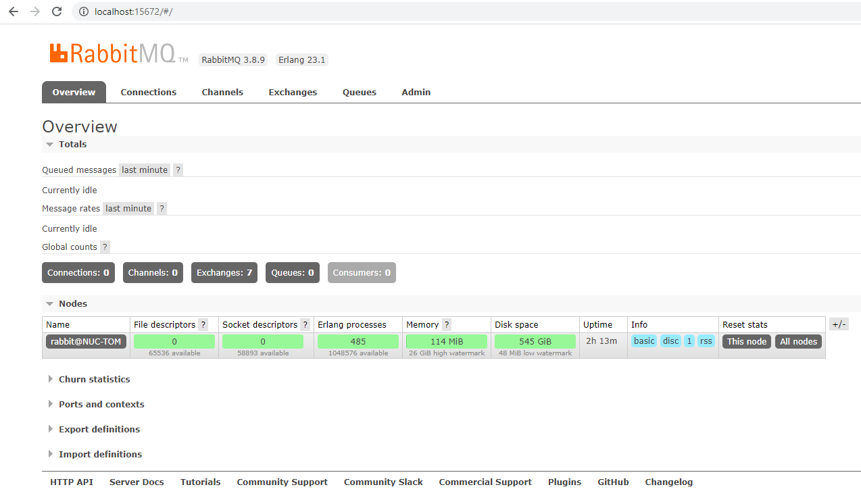The width and height of the screenshot is (861, 504).
Task: Expand Ports and contexts section
Action: [x=101, y=405]
